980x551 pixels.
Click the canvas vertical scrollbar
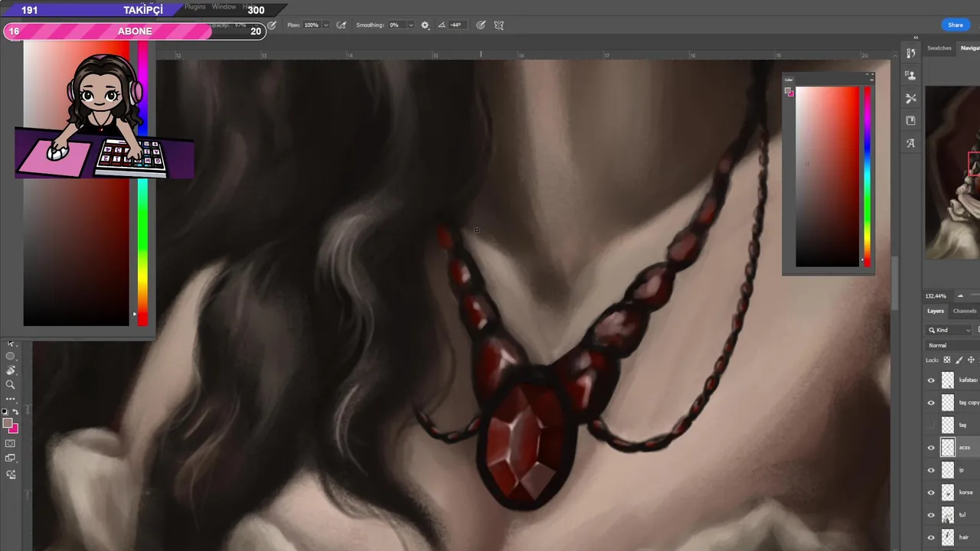[895, 283]
